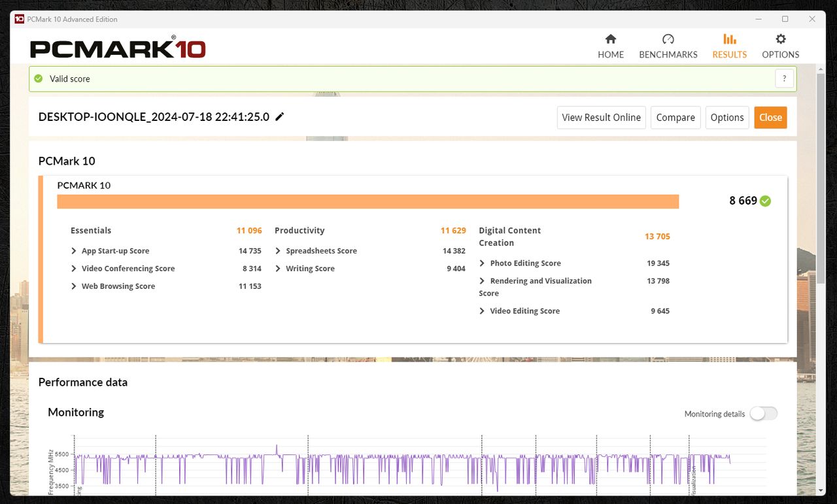Click the Options button beside Compare
837x504 pixels.
pyautogui.click(x=727, y=118)
